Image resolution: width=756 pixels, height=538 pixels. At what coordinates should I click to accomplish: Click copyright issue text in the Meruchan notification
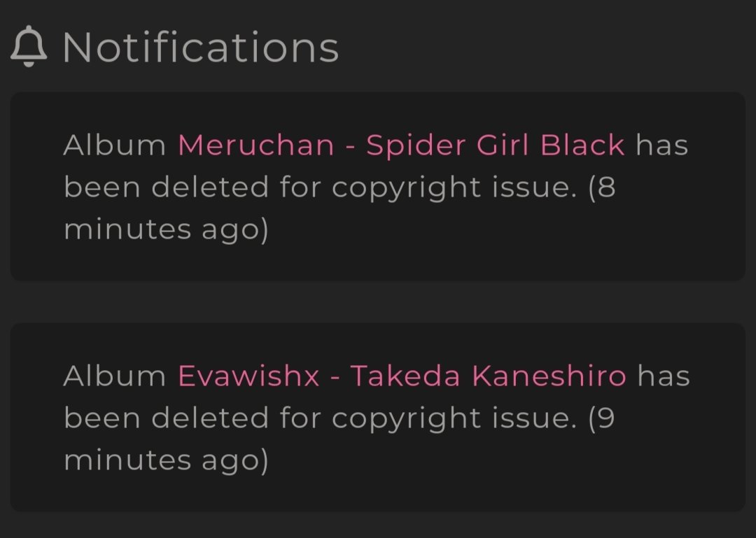coord(454,187)
